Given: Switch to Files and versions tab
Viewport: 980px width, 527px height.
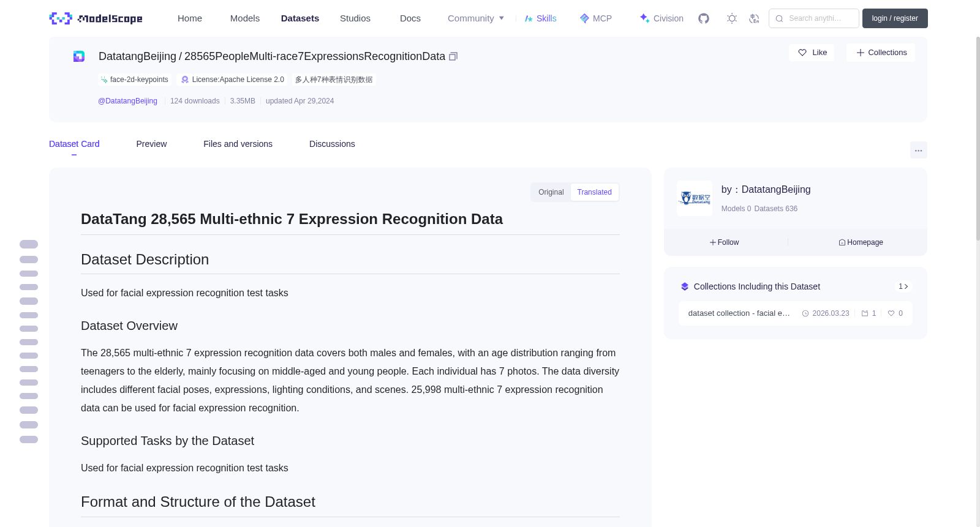Looking at the screenshot, I should (238, 144).
